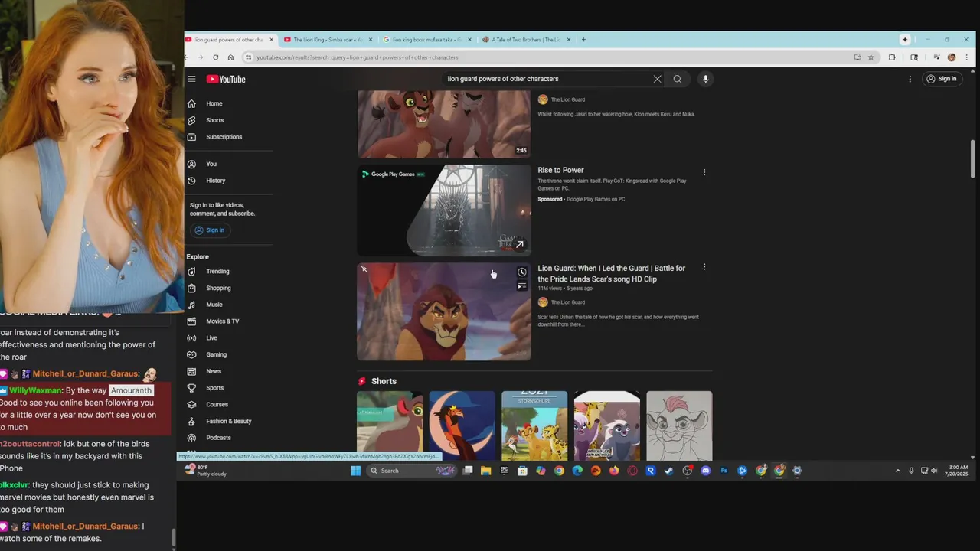Open options menu for When I Led the Guard
The height and width of the screenshot is (551, 980).
point(704,267)
